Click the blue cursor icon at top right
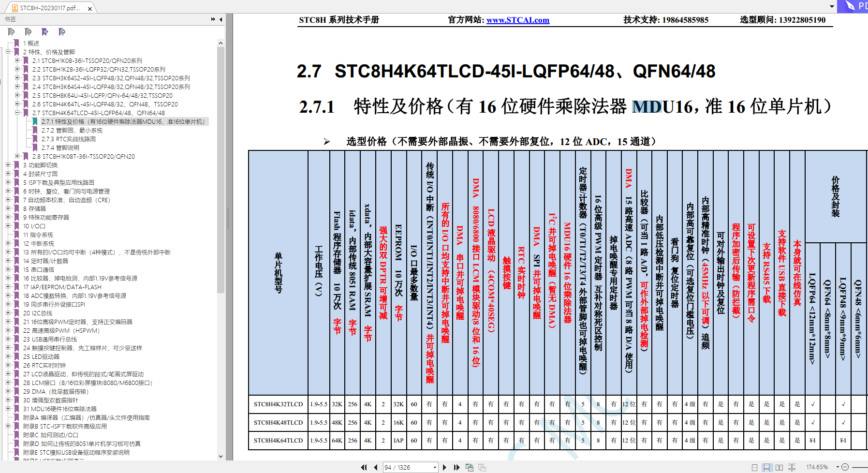Screen dimensions: 868x473 pyautogui.click(x=850, y=6)
